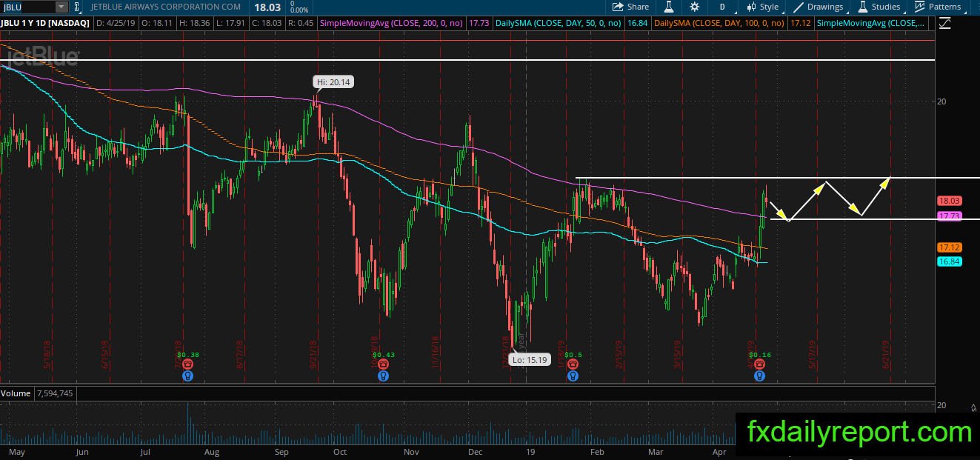Click the red 18.03 last price axis label
The width and height of the screenshot is (980, 460).
tap(949, 201)
